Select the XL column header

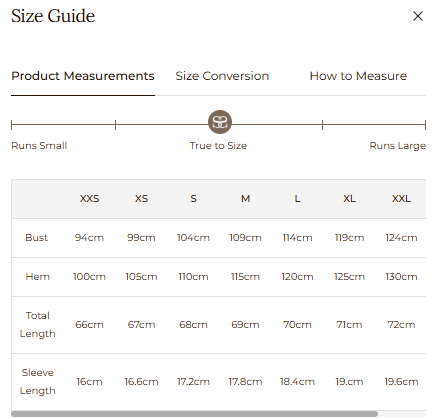349,199
